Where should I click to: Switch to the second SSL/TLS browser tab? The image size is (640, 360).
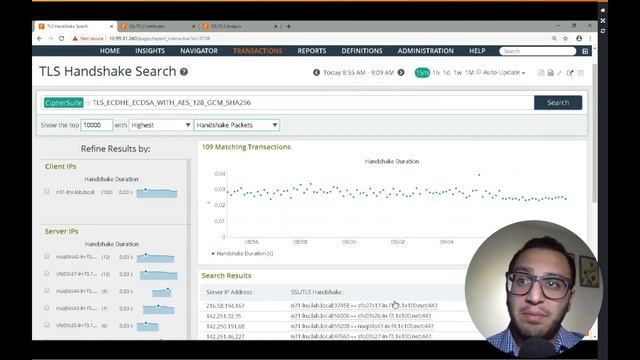pyautogui.click(x=157, y=26)
